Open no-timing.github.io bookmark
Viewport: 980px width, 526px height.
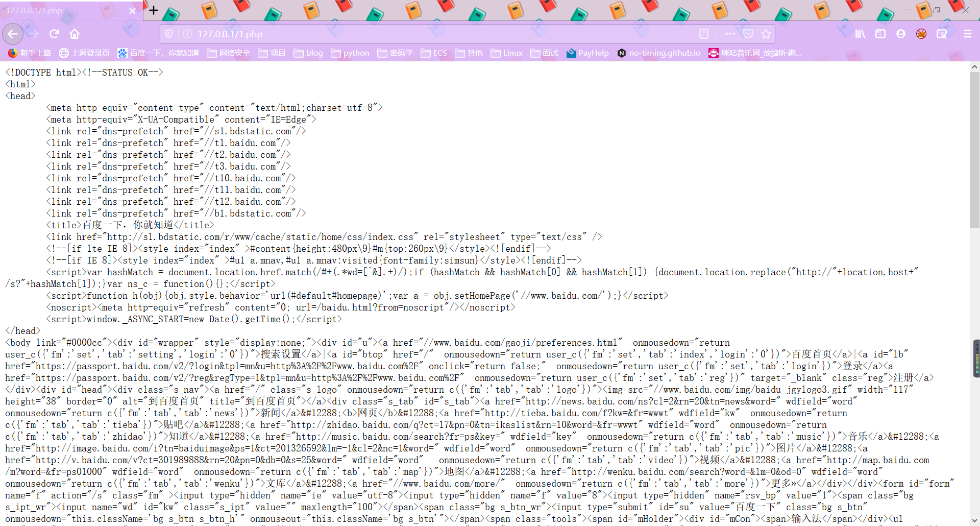click(x=659, y=53)
